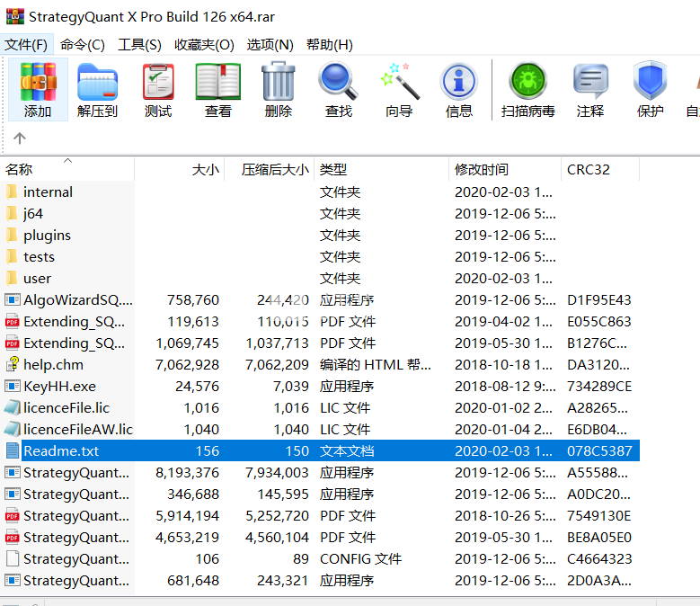Screen dimensions: 700x606
Task: Select the tests folder row
Action: click(320, 257)
